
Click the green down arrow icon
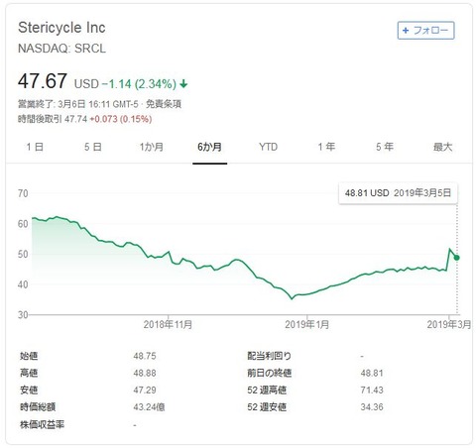pos(183,84)
